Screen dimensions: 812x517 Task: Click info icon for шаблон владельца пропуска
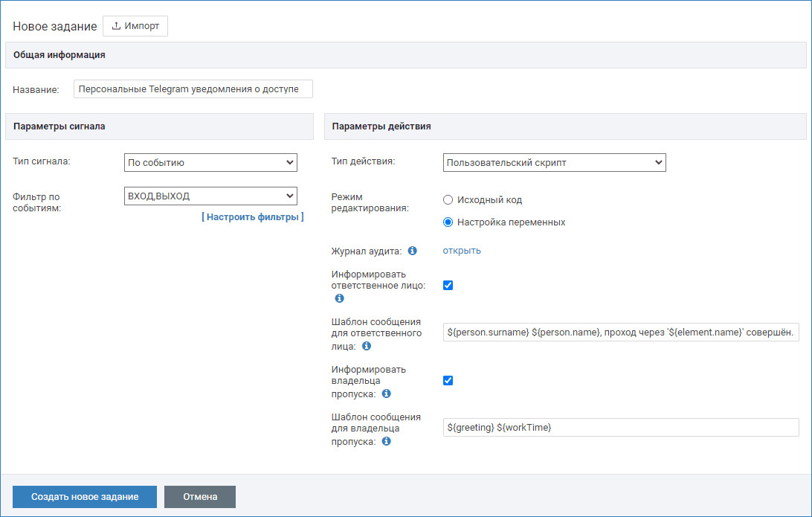(386, 441)
